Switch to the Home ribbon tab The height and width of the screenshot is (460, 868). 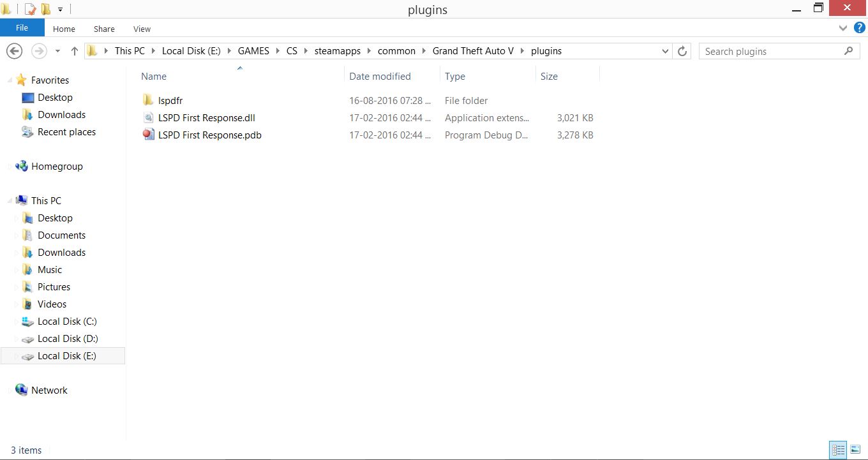64,29
